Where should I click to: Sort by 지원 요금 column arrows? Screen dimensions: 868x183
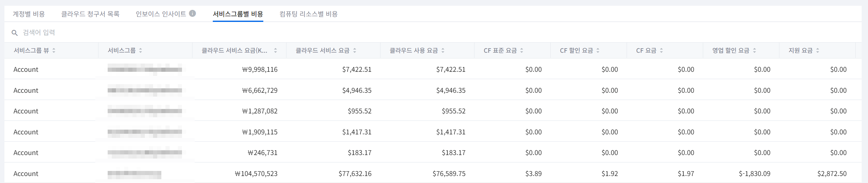(x=818, y=51)
